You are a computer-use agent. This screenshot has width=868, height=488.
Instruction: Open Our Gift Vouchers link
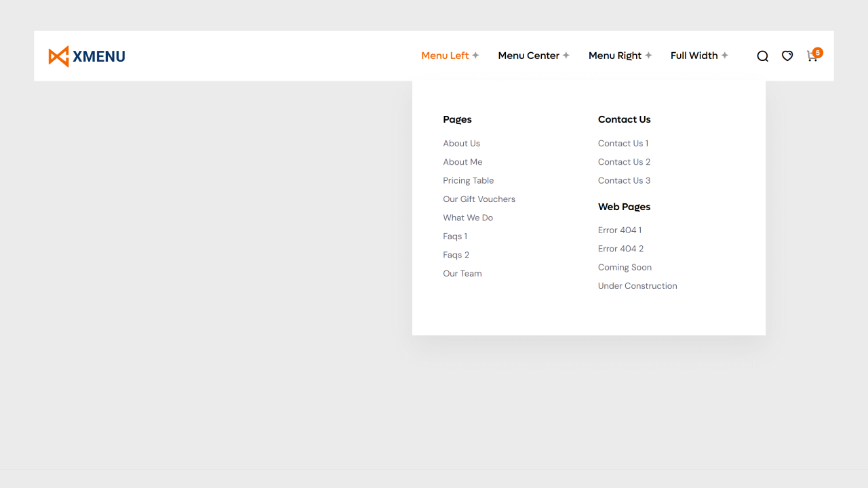[479, 199]
